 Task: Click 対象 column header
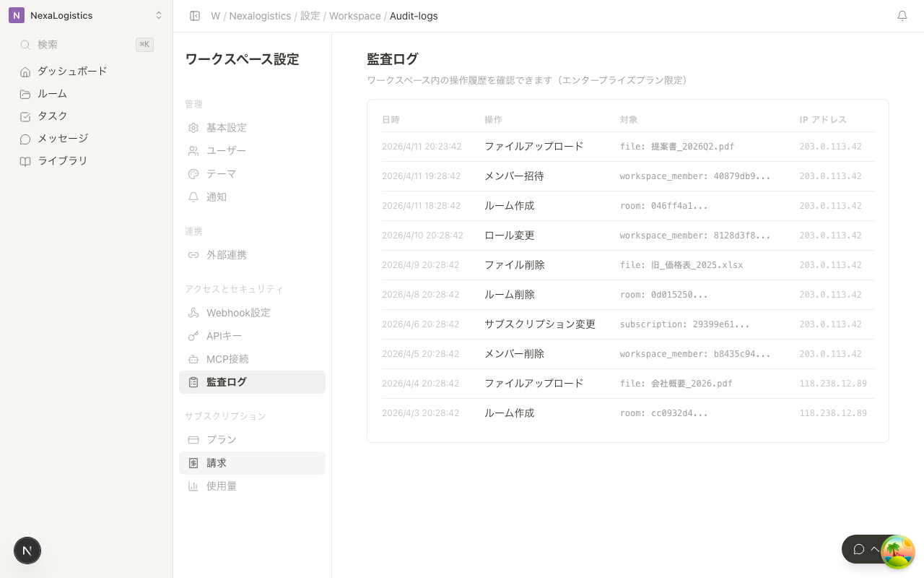(x=629, y=119)
